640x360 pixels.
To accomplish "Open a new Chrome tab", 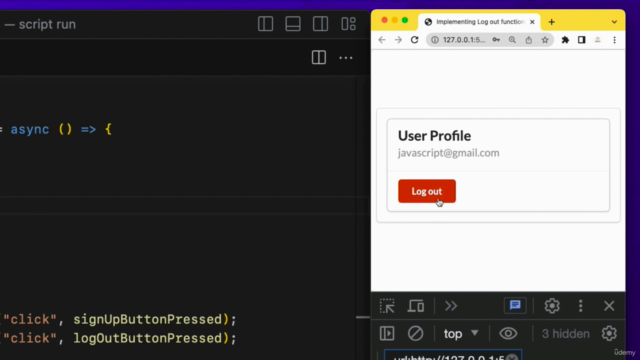I will tap(552, 22).
